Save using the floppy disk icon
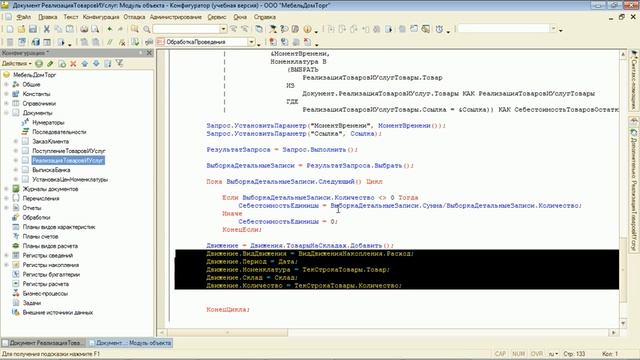 (33, 29)
